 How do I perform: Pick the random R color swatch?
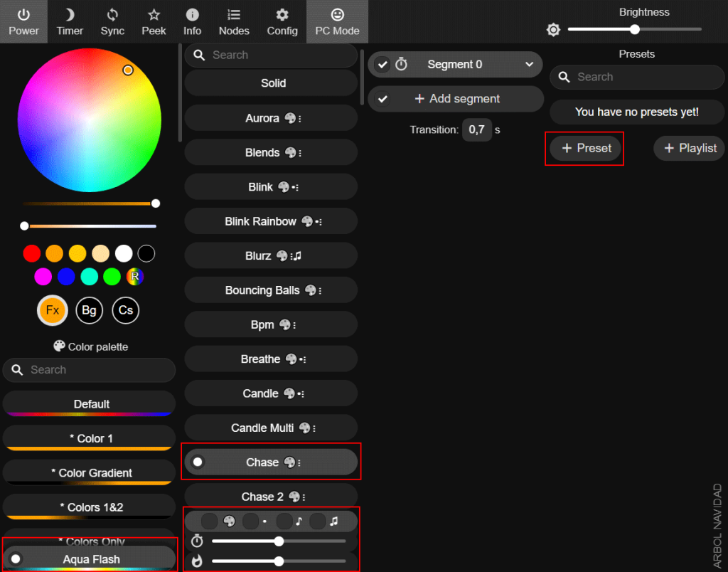pos(134,277)
